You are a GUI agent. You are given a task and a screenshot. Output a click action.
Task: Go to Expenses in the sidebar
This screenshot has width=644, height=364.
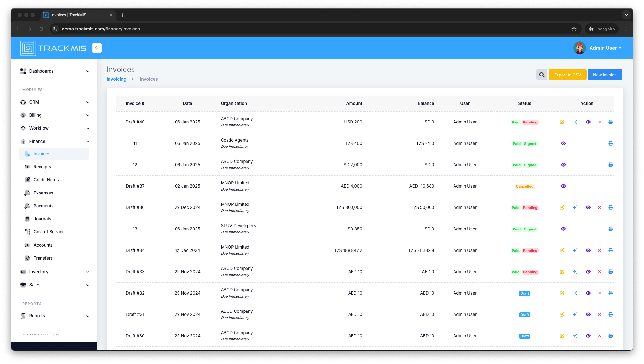click(x=43, y=193)
